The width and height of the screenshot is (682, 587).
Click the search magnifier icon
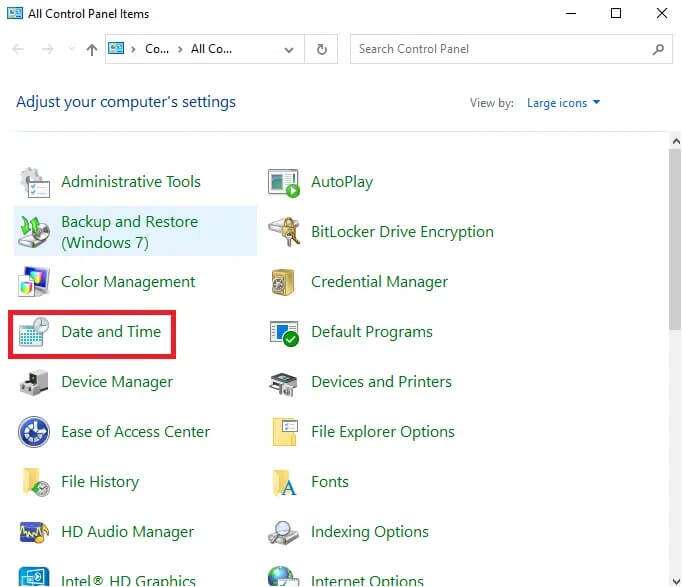tap(659, 49)
